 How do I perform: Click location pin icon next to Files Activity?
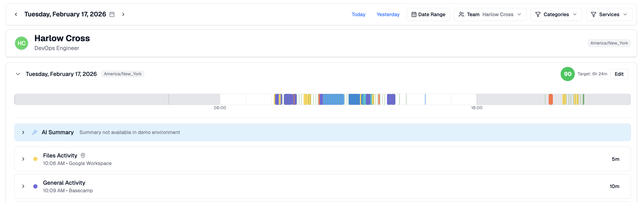(x=83, y=155)
